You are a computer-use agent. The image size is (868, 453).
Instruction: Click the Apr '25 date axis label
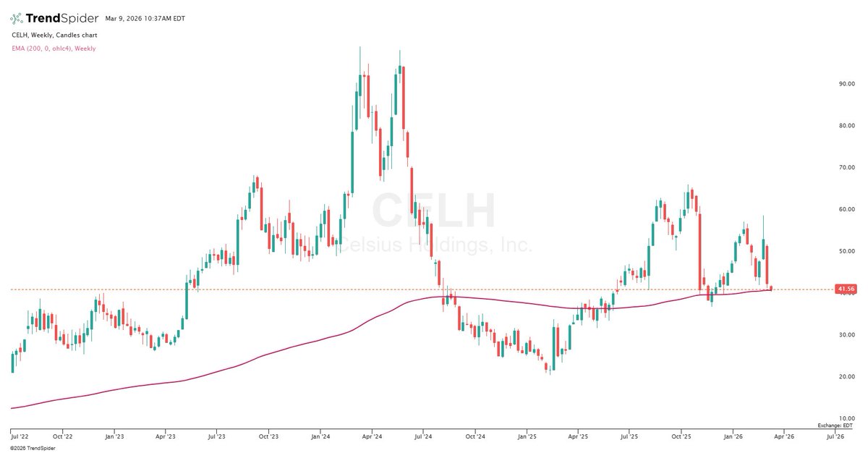[x=577, y=436]
